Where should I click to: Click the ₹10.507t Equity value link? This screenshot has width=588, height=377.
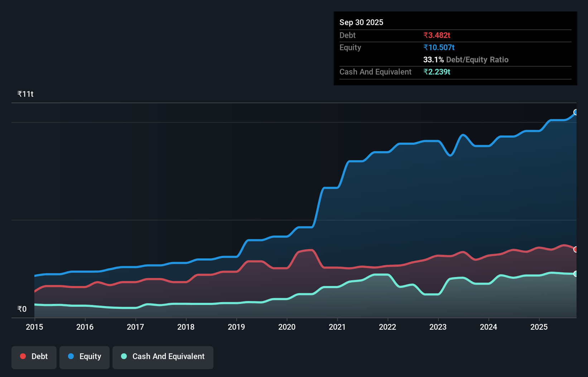439,47
